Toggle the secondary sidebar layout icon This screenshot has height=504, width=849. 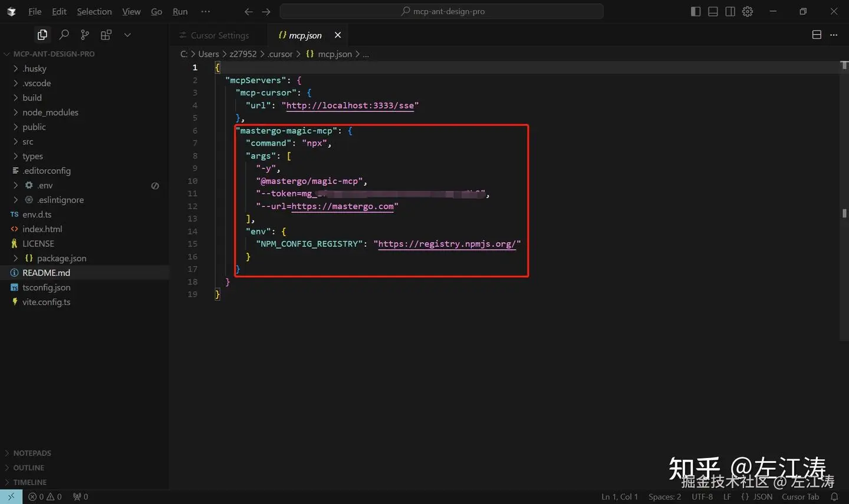click(x=730, y=11)
